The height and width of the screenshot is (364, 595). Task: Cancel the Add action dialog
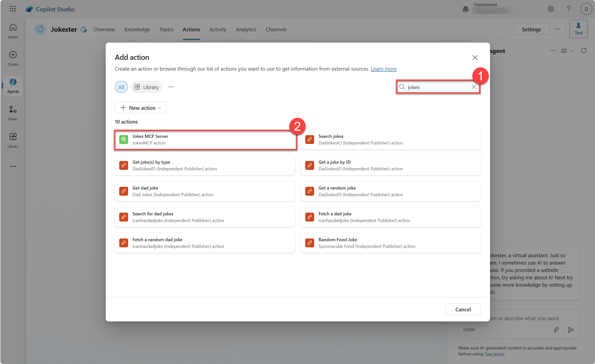pyautogui.click(x=463, y=309)
